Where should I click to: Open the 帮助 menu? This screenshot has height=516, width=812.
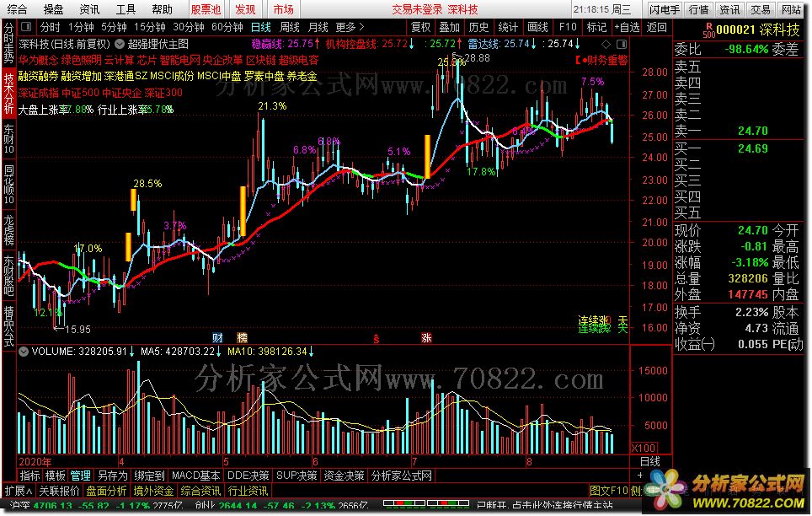[162, 9]
